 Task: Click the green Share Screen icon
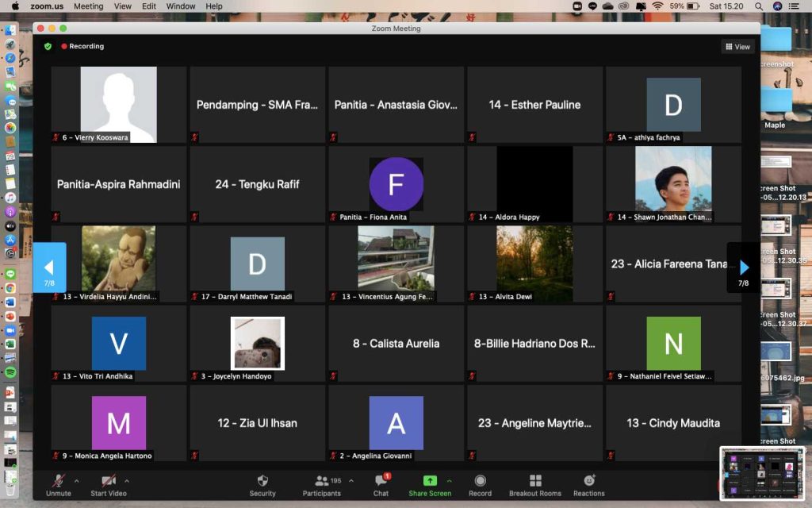click(430, 481)
